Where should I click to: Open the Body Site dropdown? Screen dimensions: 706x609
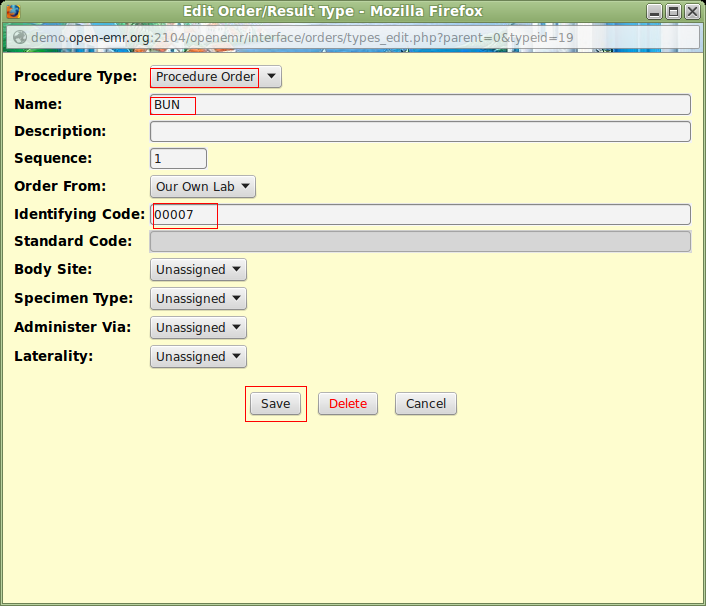(x=198, y=270)
